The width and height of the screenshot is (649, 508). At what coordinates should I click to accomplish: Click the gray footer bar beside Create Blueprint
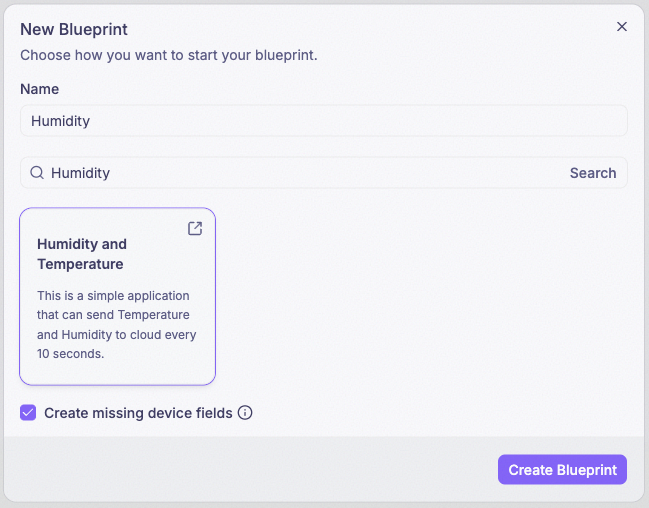tap(248, 469)
